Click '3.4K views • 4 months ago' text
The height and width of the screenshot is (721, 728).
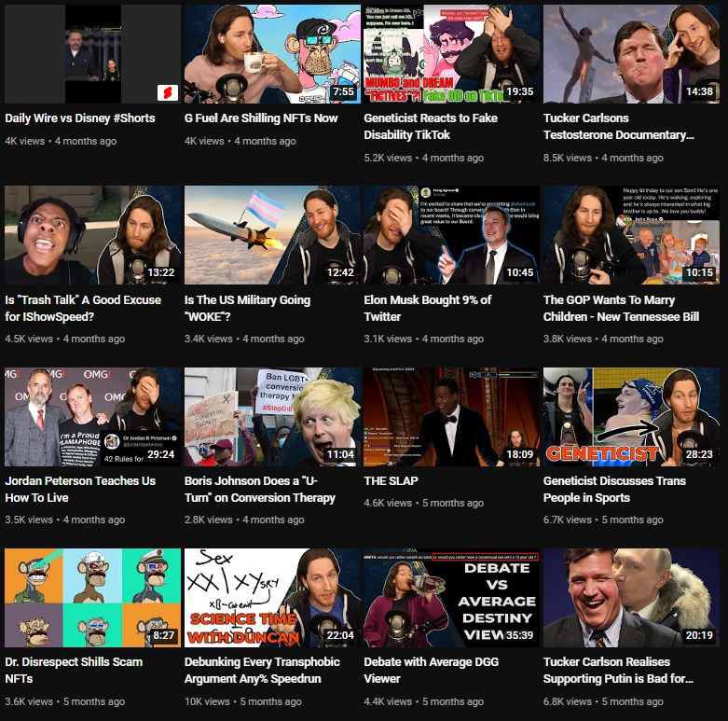point(244,339)
